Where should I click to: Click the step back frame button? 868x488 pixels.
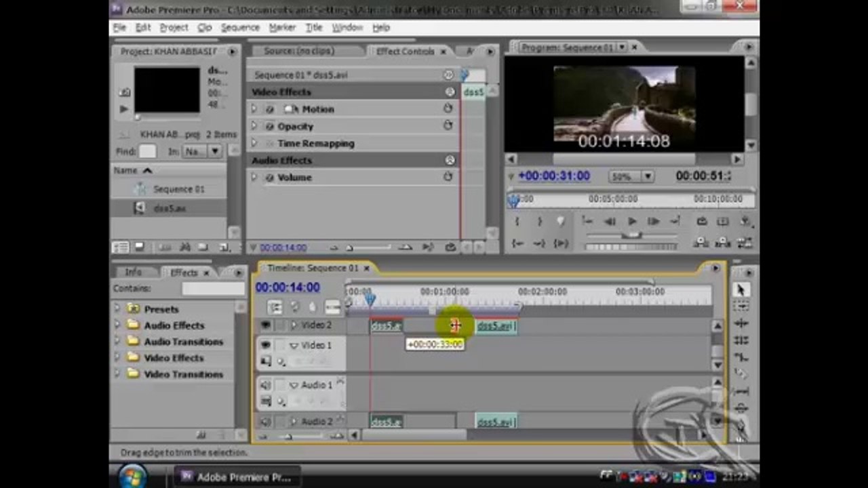point(610,221)
